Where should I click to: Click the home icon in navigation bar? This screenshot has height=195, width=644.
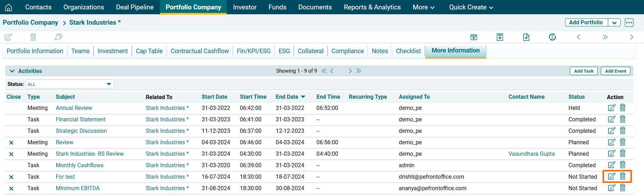click(x=9, y=7)
